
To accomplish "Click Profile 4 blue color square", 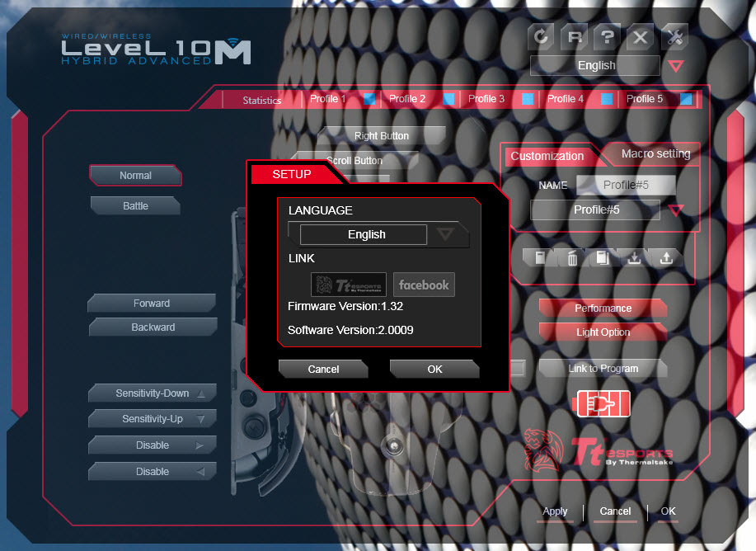I will [607, 99].
